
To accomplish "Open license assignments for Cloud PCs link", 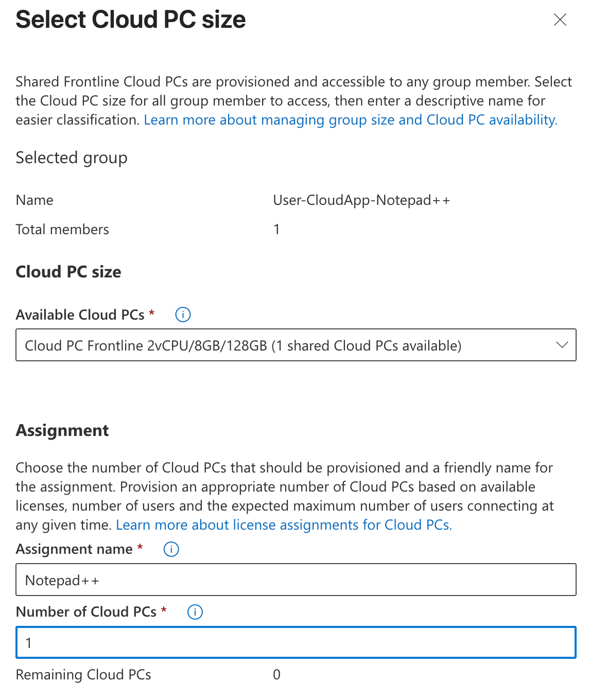I will [x=284, y=525].
